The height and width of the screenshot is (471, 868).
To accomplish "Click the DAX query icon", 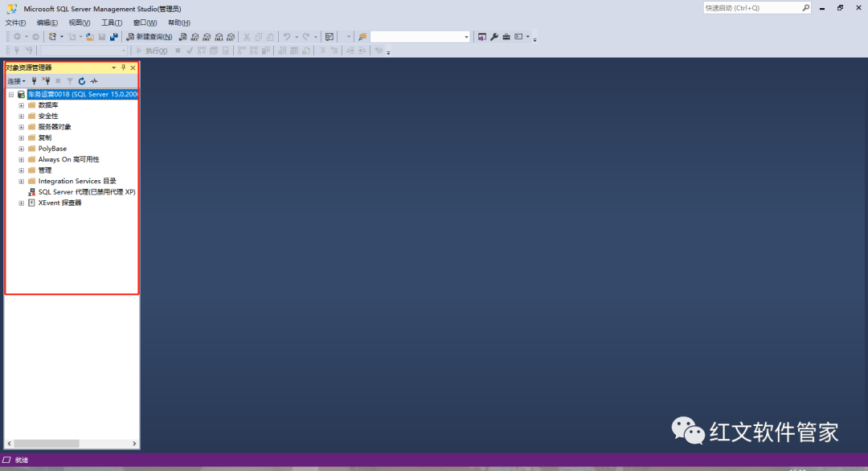I will (231, 36).
